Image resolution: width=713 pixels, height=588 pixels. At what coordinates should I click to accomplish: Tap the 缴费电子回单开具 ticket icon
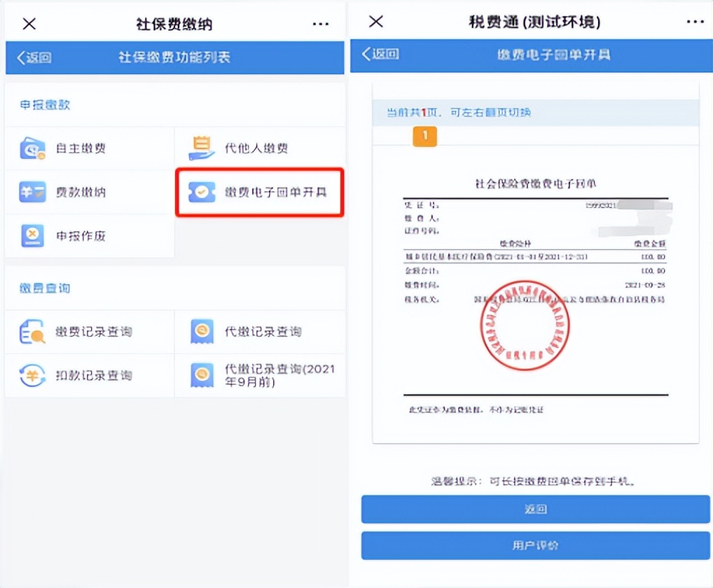pyautogui.click(x=202, y=192)
